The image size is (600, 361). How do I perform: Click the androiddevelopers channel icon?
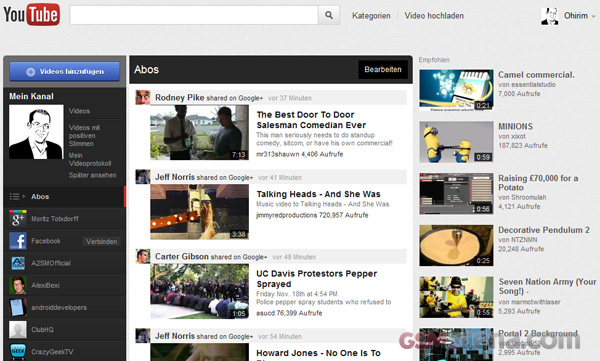click(18, 308)
